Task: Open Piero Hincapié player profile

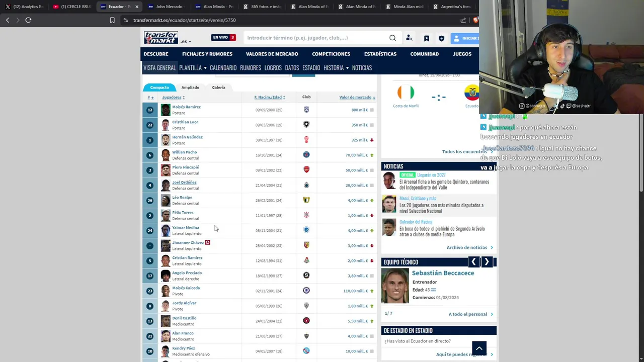Action: click(x=186, y=167)
